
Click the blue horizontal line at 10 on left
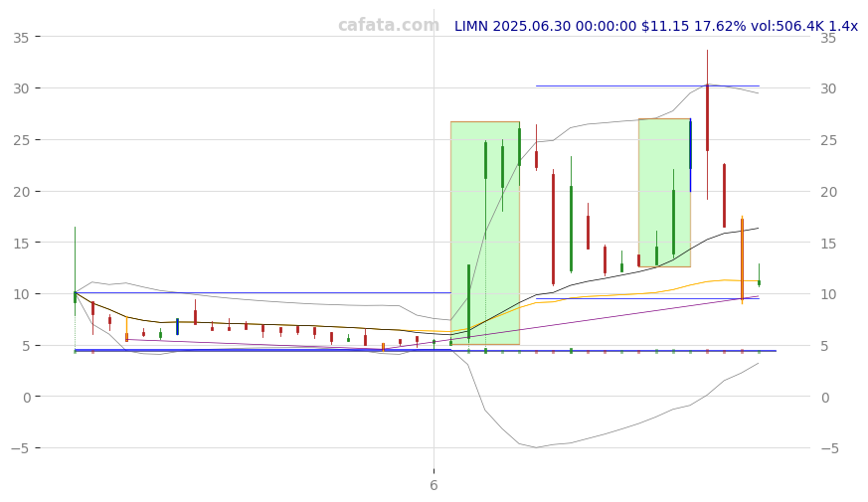[262, 292]
